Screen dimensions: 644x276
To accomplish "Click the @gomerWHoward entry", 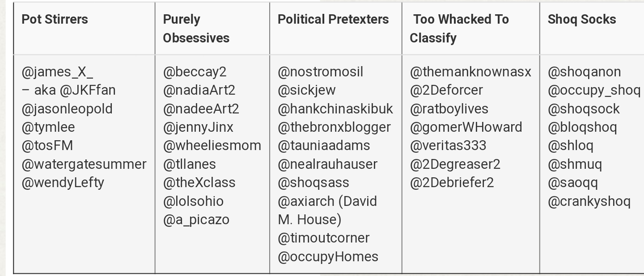I will (x=466, y=127).
